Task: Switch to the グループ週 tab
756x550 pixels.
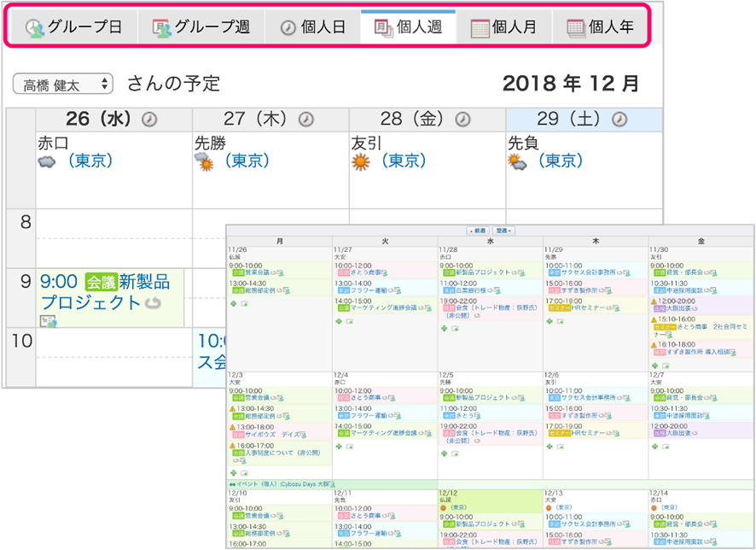Action: (201, 27)
